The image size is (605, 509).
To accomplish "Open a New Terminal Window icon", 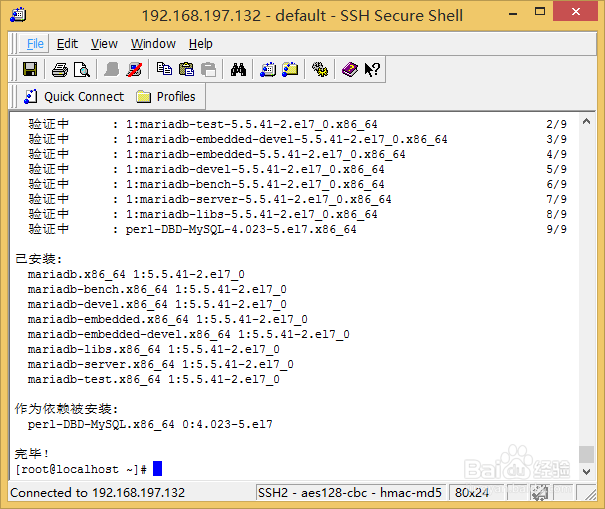I will coord(268,70).
